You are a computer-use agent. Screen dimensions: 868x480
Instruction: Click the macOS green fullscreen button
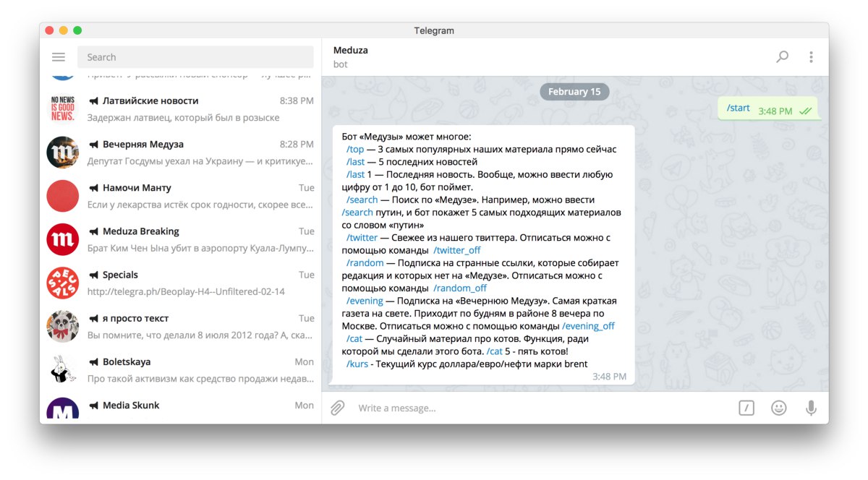77,30
